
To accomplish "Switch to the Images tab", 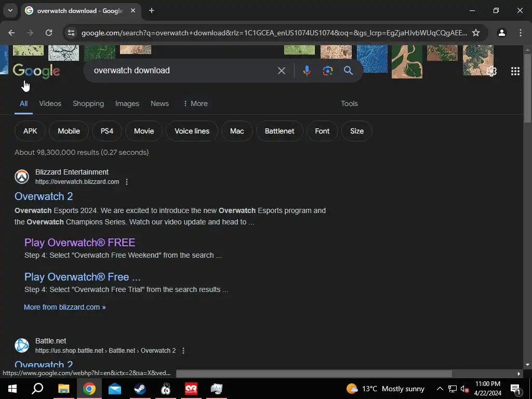I will 127,103.
